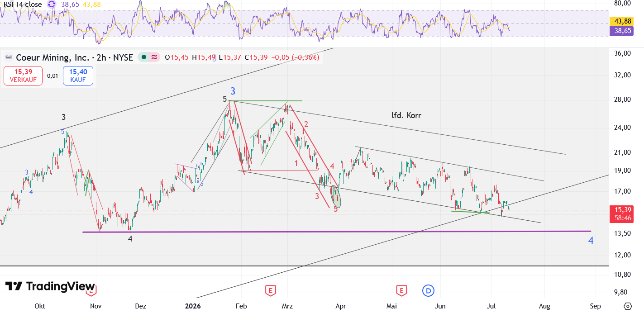Viewport: 644px width, 313px height.
Task: Click the change value −0,05 (−0,36%)
Action: click(295, 57)
